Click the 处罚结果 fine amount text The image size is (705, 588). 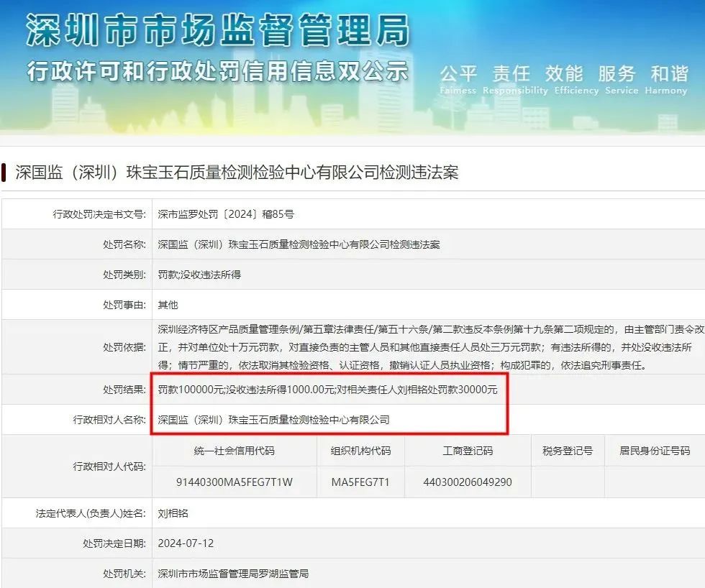coord(327,390)
